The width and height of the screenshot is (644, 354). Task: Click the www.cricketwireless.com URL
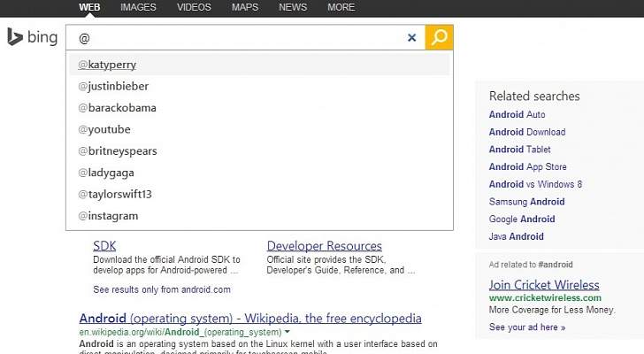(545, 297)
